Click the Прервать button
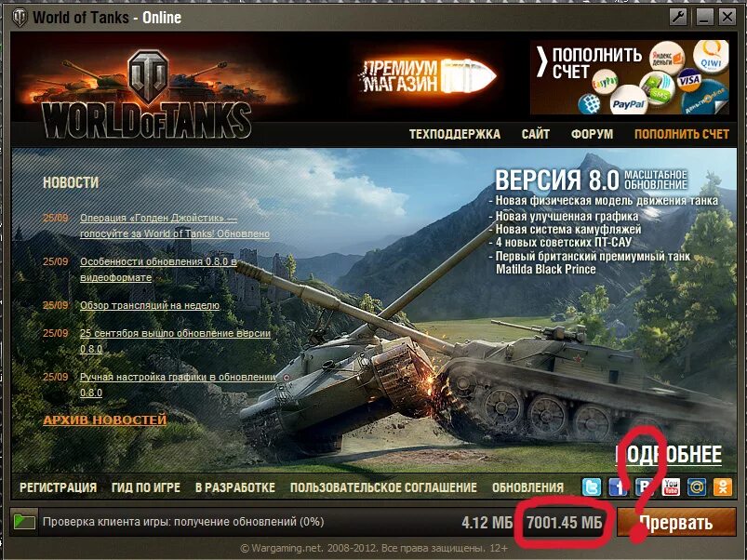The width and height of the screenshot is (747, 560). (x=676, y=523)
